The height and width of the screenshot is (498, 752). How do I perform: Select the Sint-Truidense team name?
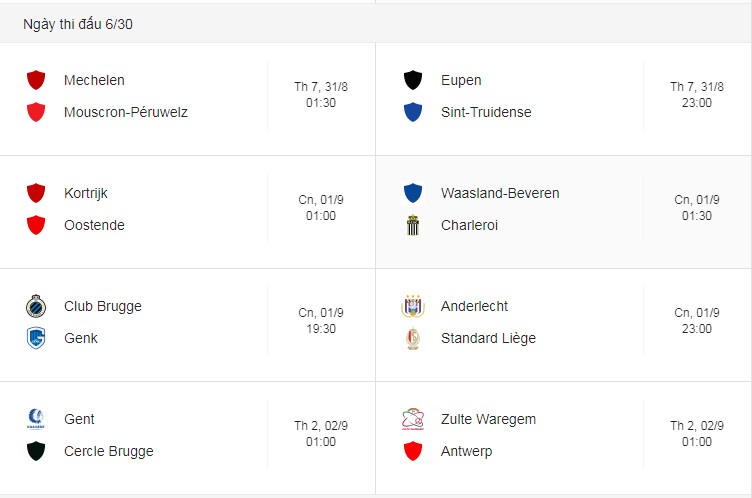[x=486, y=112]
